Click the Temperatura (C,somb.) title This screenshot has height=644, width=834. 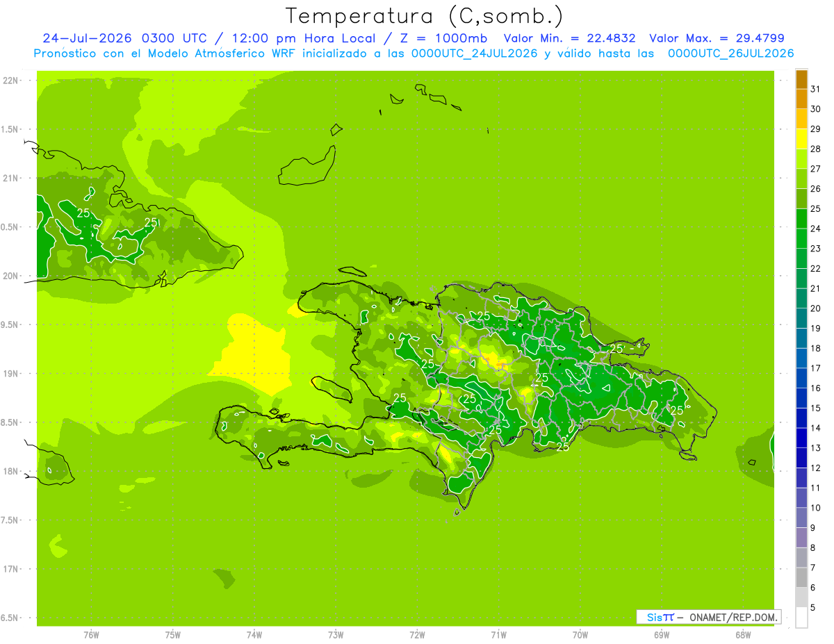(x=424, y=16)
